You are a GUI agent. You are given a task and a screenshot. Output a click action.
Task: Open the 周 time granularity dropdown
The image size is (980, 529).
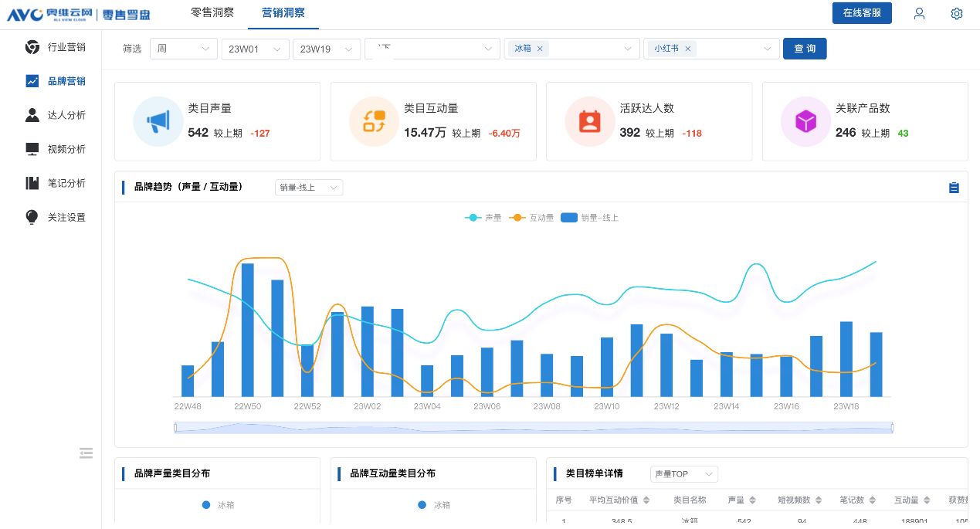183,48
